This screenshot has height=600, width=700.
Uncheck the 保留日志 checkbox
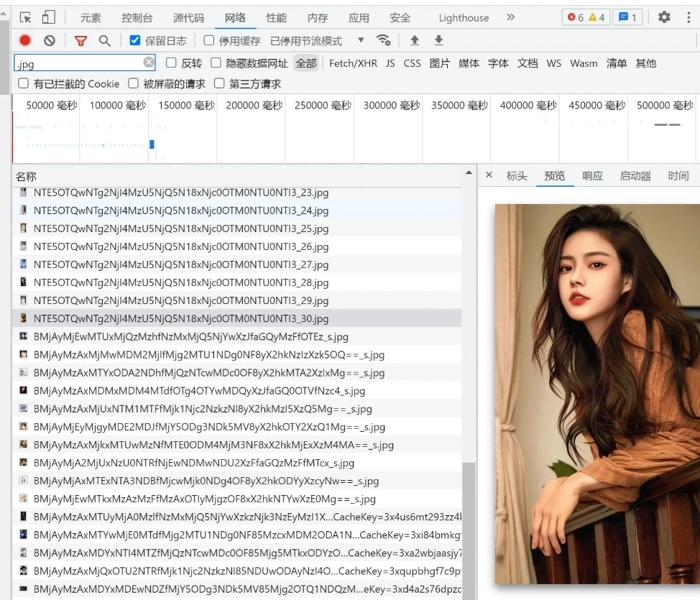135,40
